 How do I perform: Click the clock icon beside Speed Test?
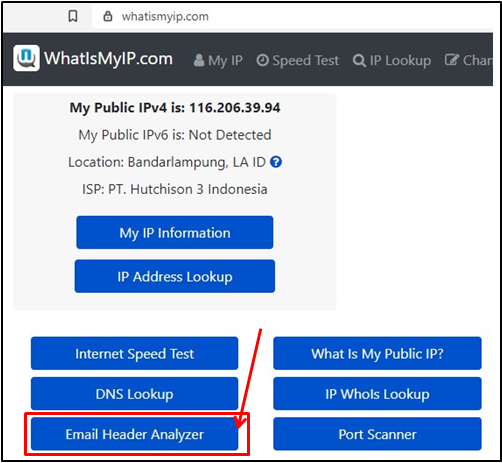coord(262,60)
